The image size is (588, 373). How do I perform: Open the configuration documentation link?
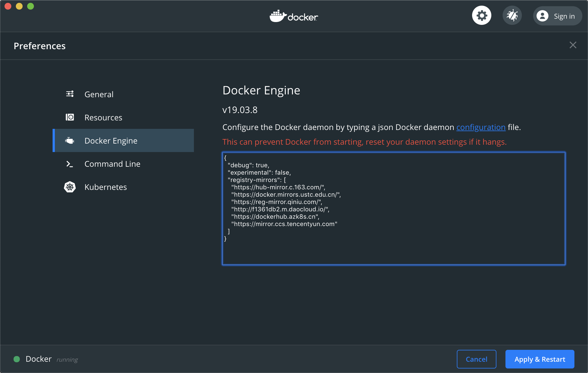481,127
